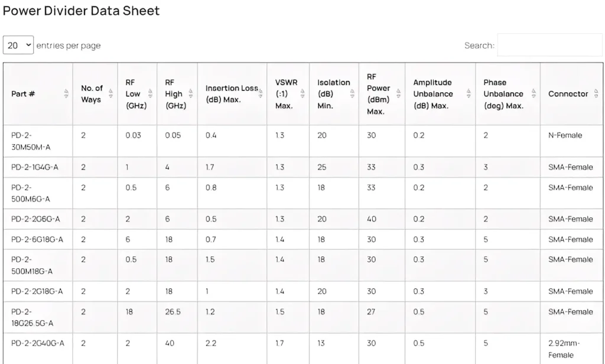Open the entries per page dropdown

[18, 45]
